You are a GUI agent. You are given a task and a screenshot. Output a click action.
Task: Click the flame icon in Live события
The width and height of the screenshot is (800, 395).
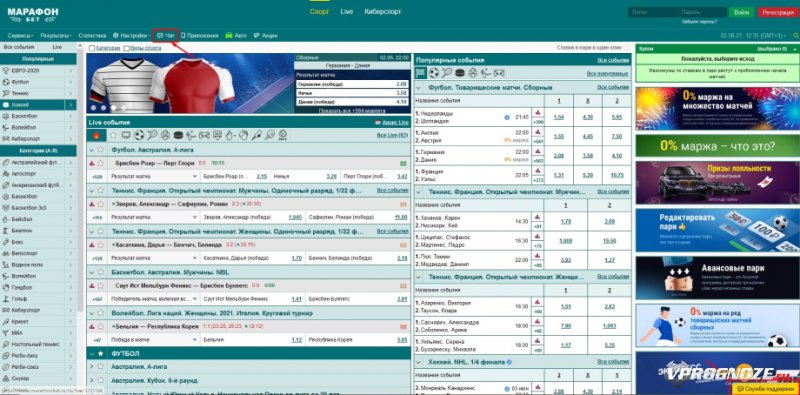(96, 136)
